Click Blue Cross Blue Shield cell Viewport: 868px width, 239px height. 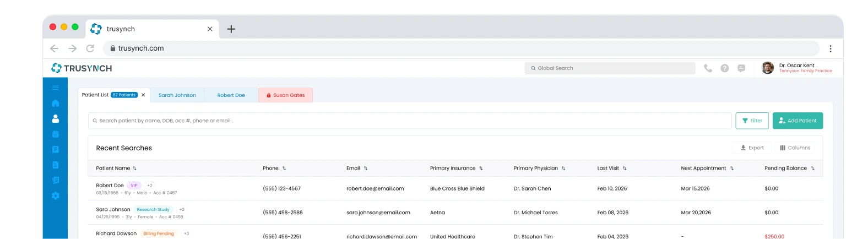click(x=457, y=189)
